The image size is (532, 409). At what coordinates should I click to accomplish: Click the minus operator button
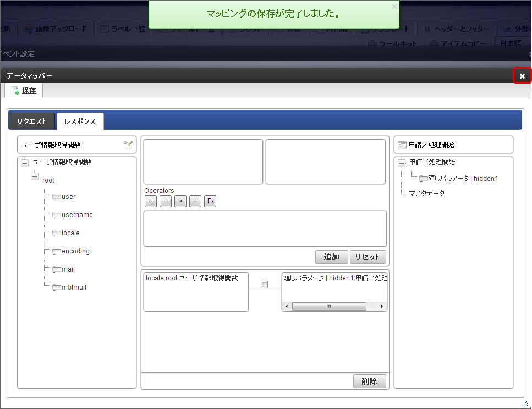click(x=166, y=201)
